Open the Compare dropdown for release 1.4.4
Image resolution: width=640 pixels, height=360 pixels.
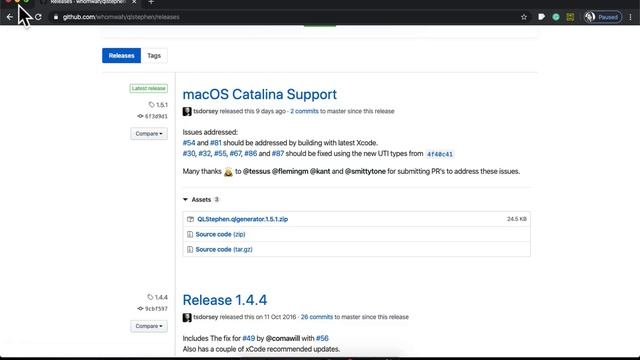coord(149,326)
